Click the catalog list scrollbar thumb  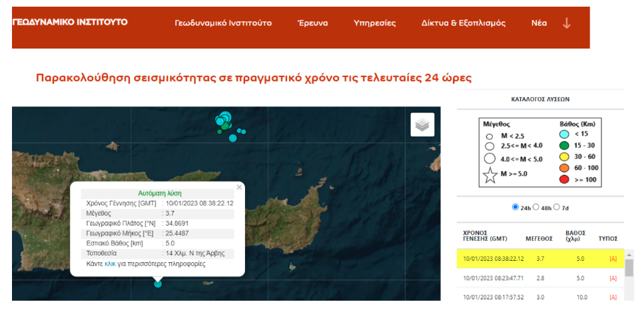[x=629, y=267]
